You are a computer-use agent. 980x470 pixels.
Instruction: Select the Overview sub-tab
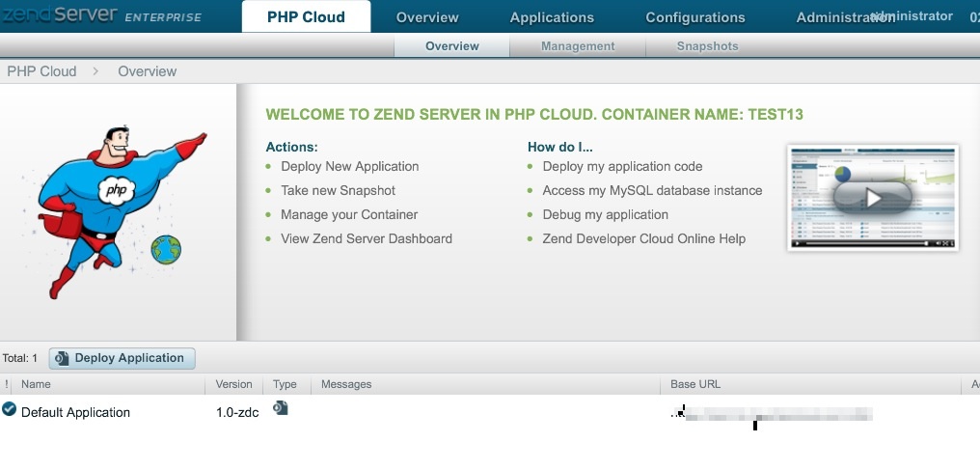(451, 46)
